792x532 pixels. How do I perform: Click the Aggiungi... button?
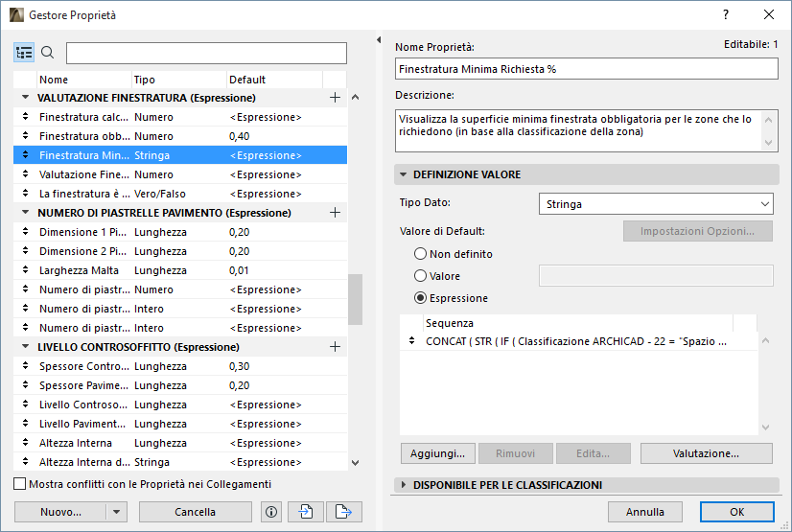438,453
